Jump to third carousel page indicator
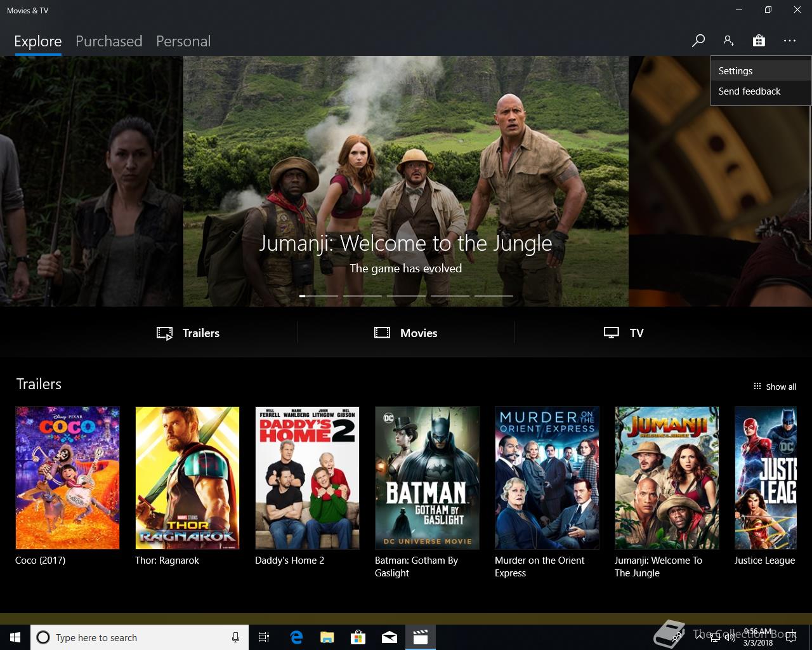812x650 pixels. 407,296
